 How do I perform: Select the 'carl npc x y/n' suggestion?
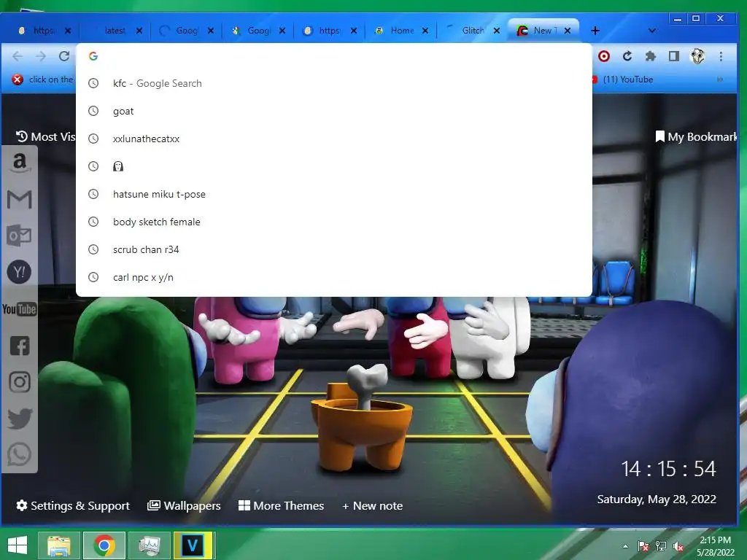(x=334, y=277)
